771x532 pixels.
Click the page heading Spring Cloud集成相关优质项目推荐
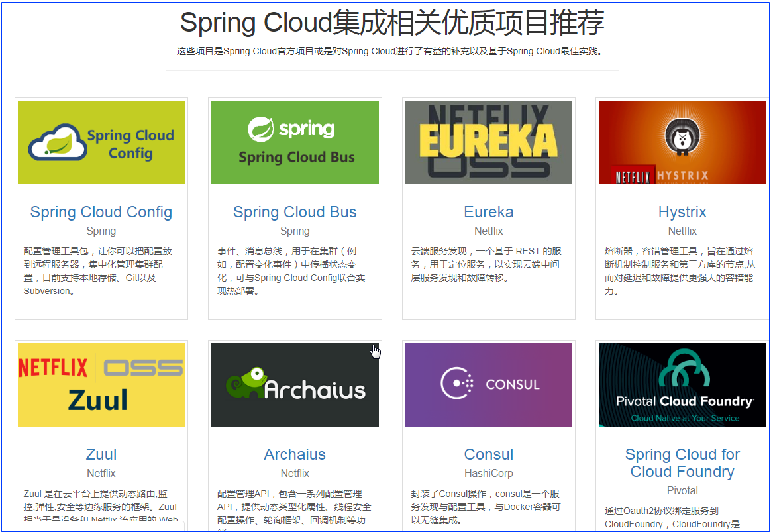point(392,23)
